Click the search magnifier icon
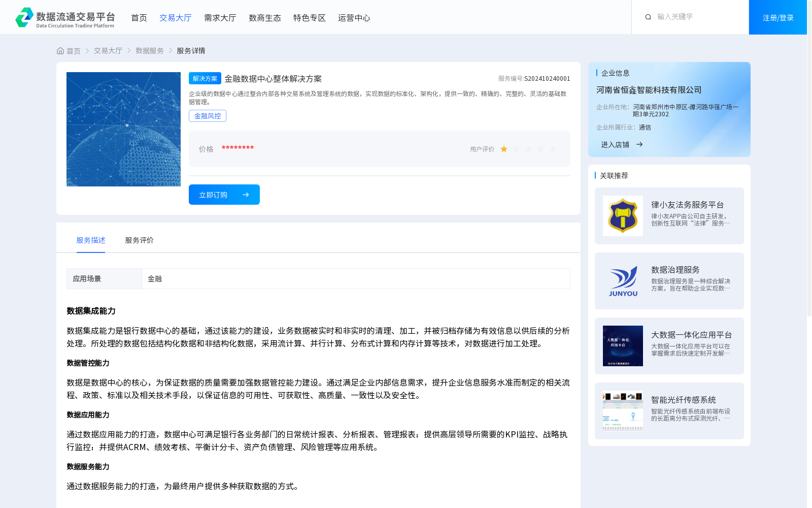Image resolution: width=812 pixels, height=508 pixels. point(648,17)
